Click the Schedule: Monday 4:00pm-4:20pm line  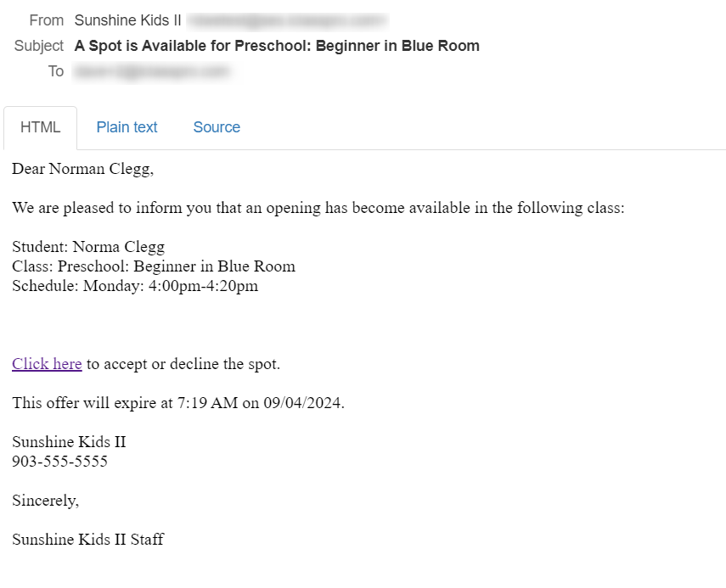135,286
